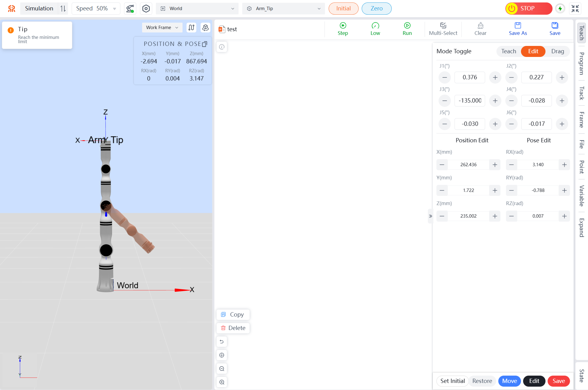588x390 pixels.
Task: Click the robot arm status icon
Action: [x=130, y=9]
